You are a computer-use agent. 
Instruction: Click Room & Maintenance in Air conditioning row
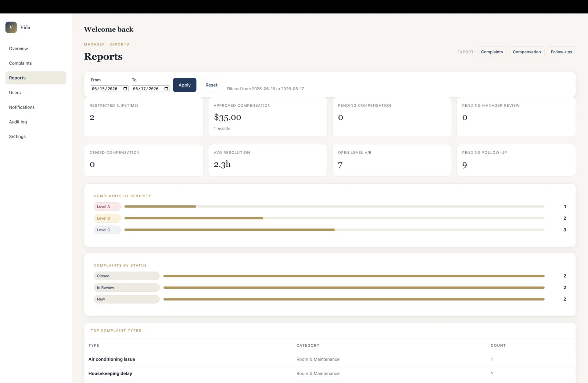click(x=318, y=359)
